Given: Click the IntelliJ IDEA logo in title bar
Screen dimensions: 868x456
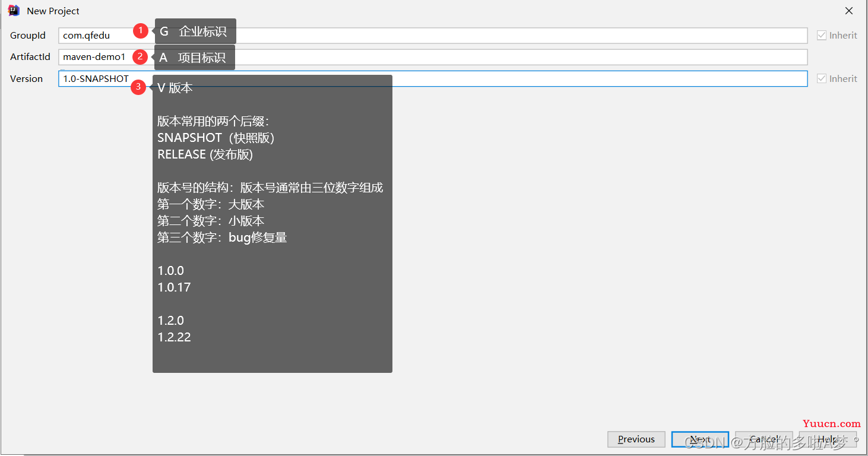Looking at the screenshot, I should 14,11.
